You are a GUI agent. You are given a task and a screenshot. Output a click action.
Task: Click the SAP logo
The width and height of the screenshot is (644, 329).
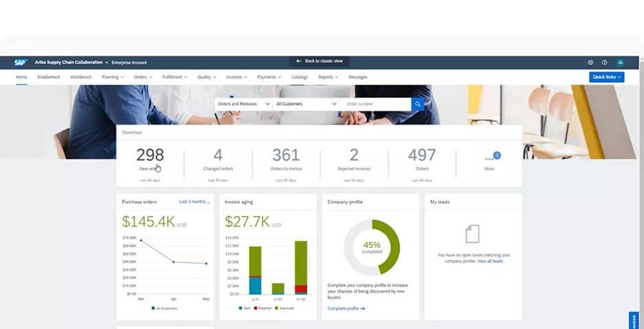tap(20, 63)
